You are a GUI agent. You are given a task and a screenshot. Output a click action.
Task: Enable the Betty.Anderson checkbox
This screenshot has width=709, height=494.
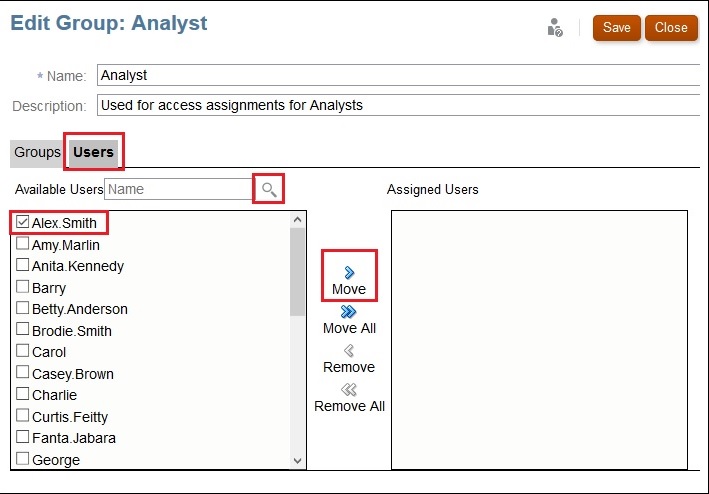tap(23, 308)
